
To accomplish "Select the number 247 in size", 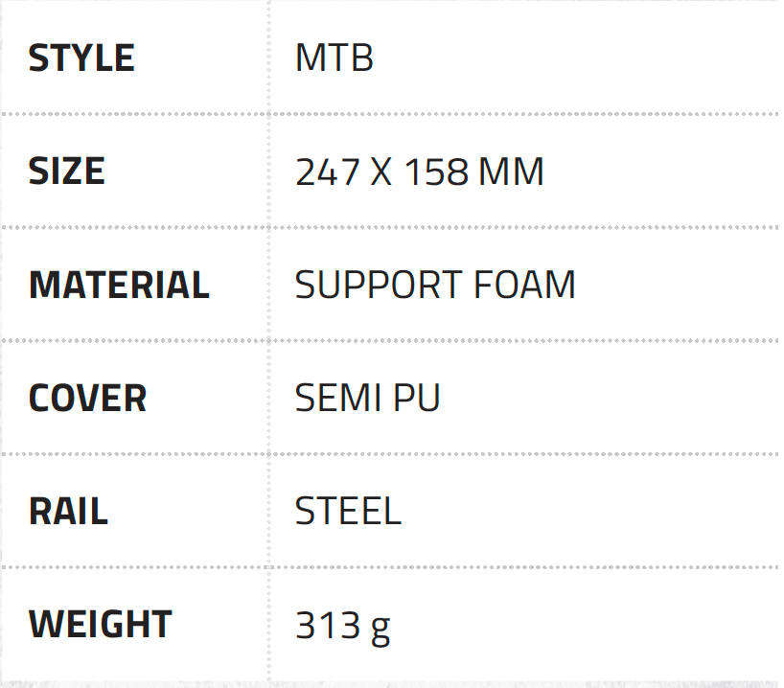I will coord(327,172).
